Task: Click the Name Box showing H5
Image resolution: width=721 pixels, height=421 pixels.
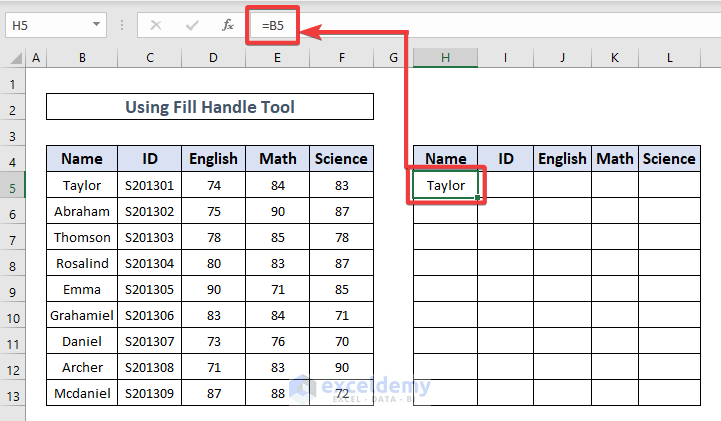Action: (56, 25)
